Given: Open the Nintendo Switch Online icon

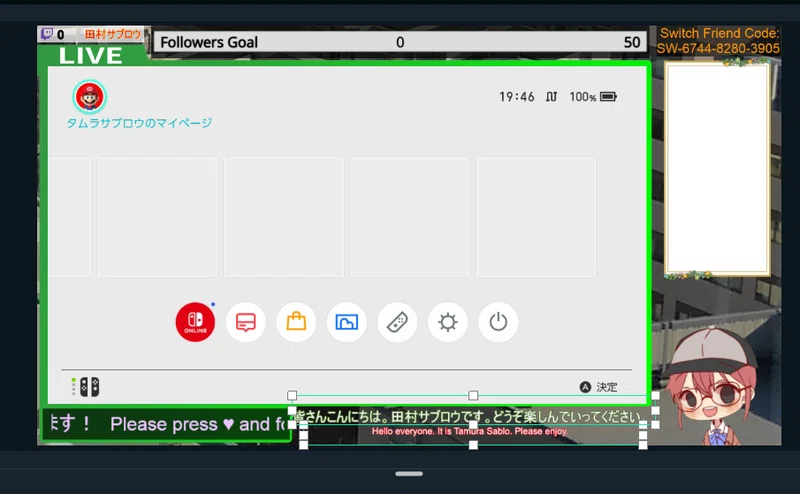Looking at the screenshot, I should pyautogui.click(x=195, y=322).
